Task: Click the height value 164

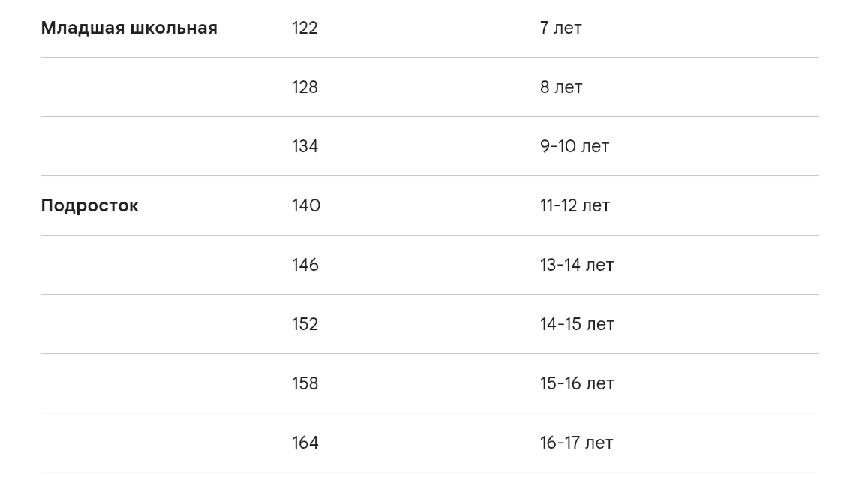Action: tap(305, 442)
